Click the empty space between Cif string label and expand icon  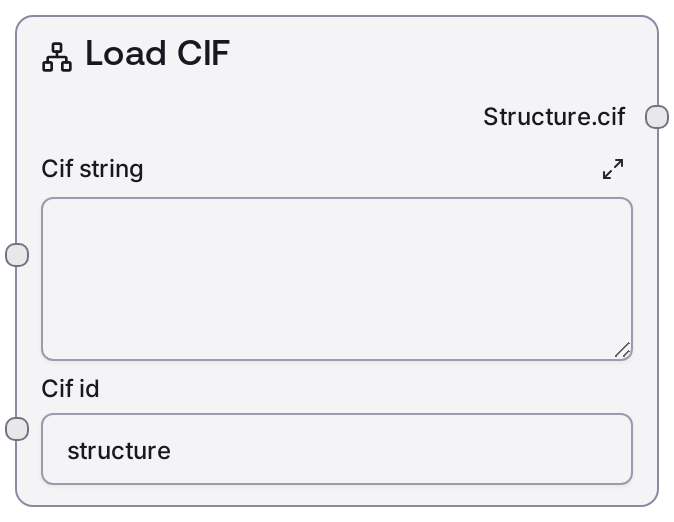pos(370,169)
